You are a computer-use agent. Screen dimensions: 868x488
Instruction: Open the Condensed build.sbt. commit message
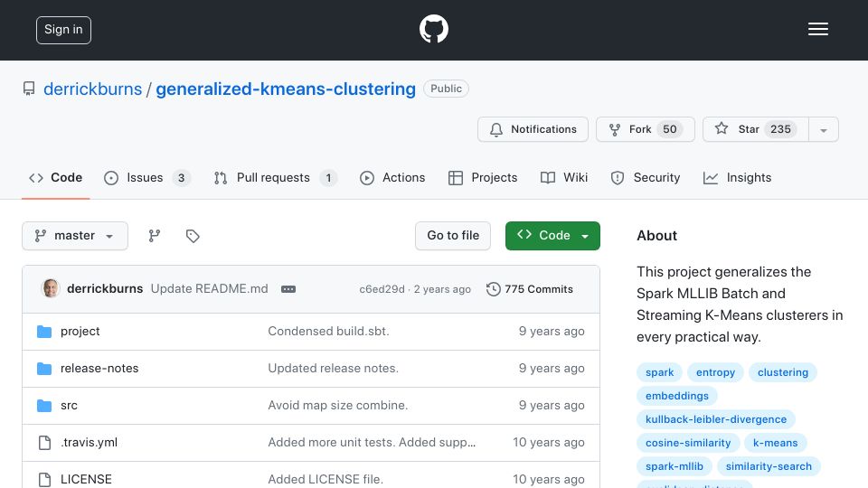pos(329,332)
